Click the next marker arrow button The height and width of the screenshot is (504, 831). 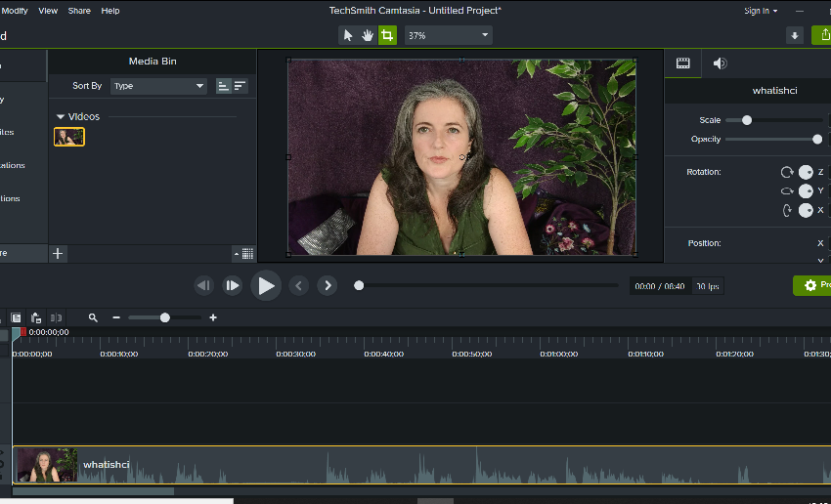[328, 285]
